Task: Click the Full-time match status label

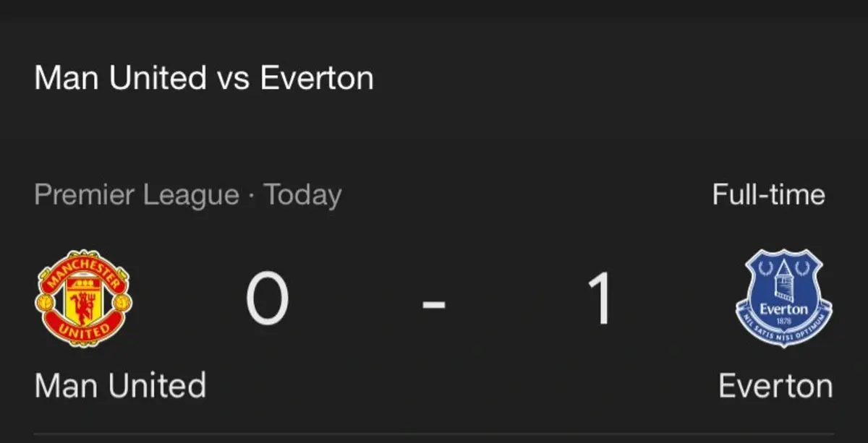Action: (768, 195)
